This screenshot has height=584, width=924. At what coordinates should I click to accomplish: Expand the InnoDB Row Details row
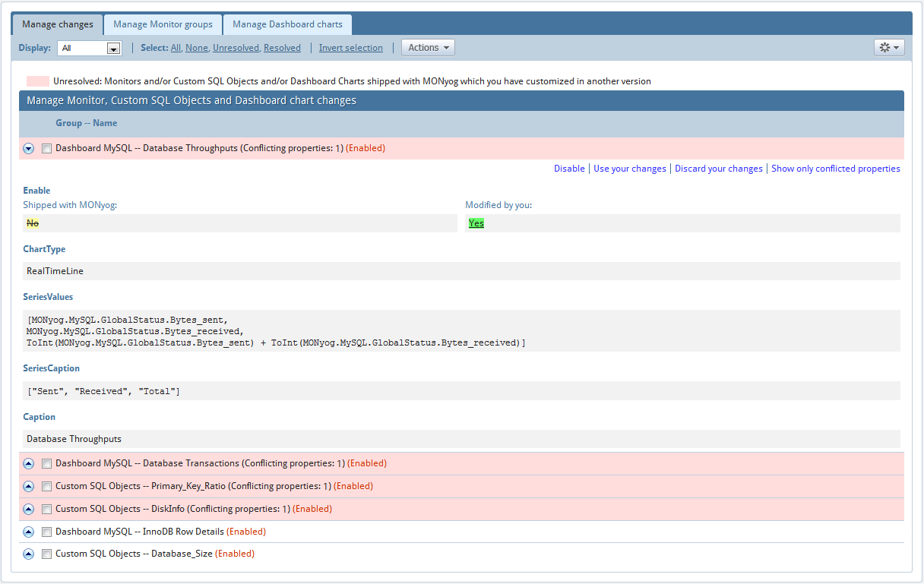coord(29,532)
